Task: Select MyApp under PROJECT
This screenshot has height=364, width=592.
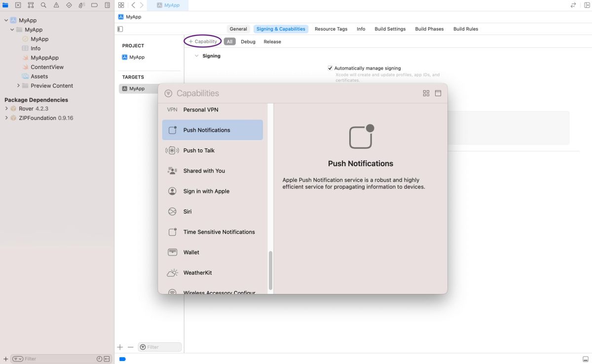Action: point(133,57)
